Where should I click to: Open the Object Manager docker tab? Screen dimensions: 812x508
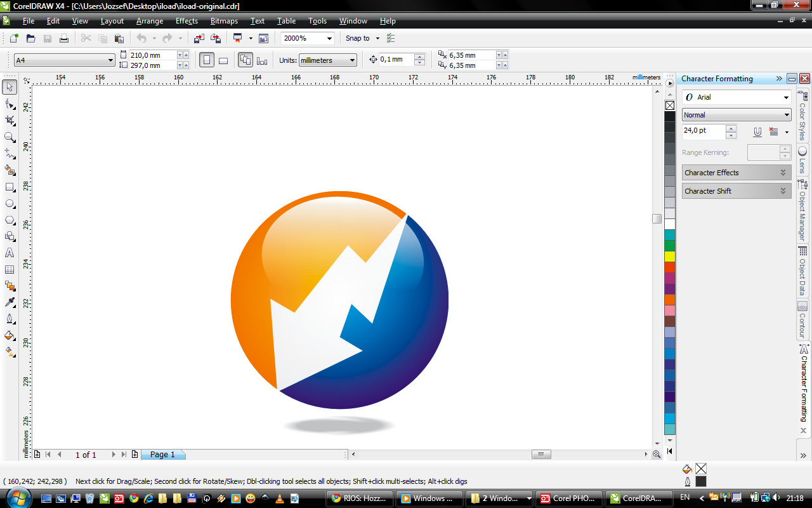pyautogui.click(x=802, y=210)
